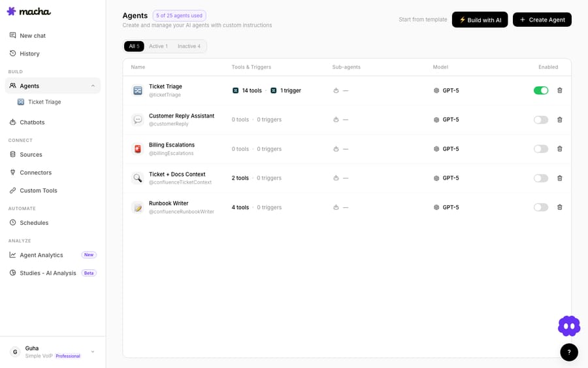Image resolution: width=588 pixels, height=368 pixels.
Task: Delete Billing Escalations via trash icon
Action: tap(559, 149)
